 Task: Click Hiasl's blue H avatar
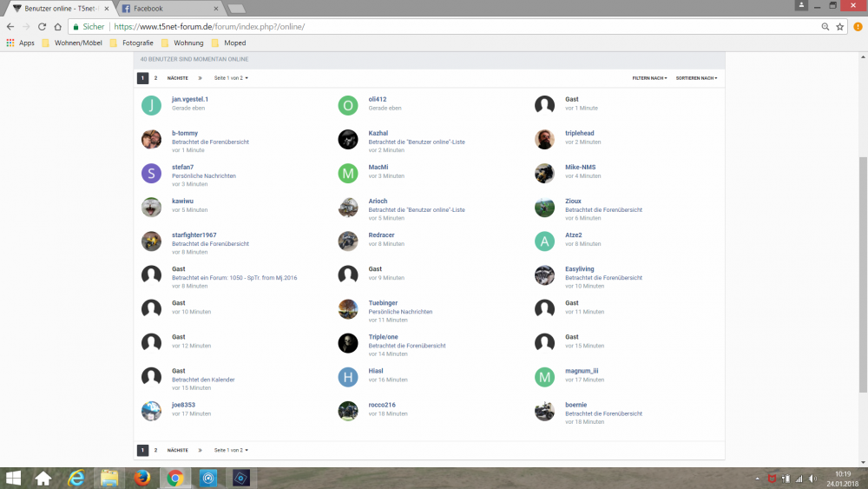pos(348,377)
